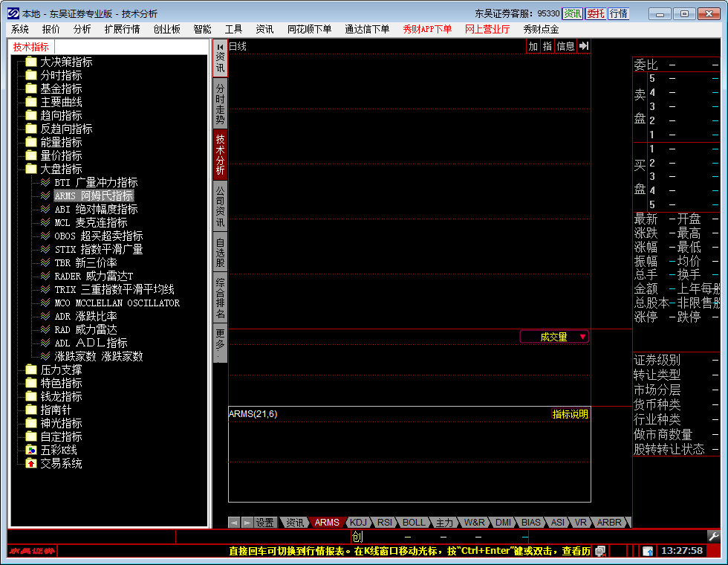This screenshot has width=728, height=565.
Task: Switch to the KDJ indicator tab
Action: [x=358, y=523]
